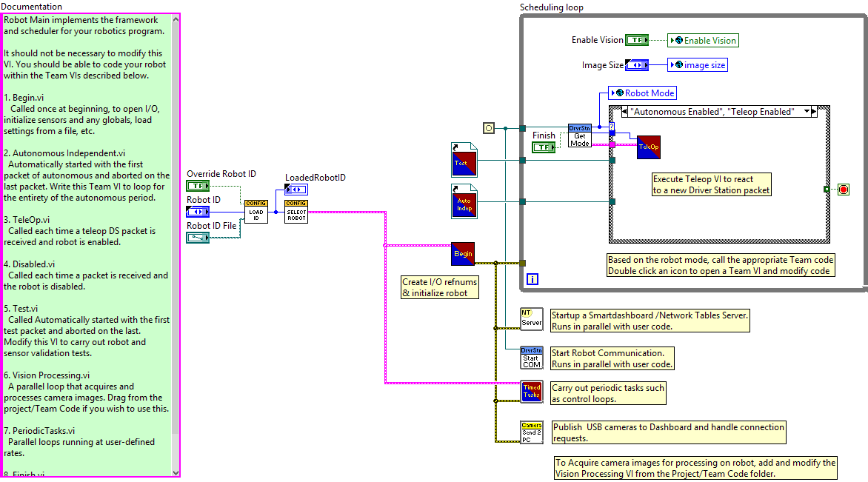
Task: Click the NT Server VI icon
Action: (x=532, y=319)
